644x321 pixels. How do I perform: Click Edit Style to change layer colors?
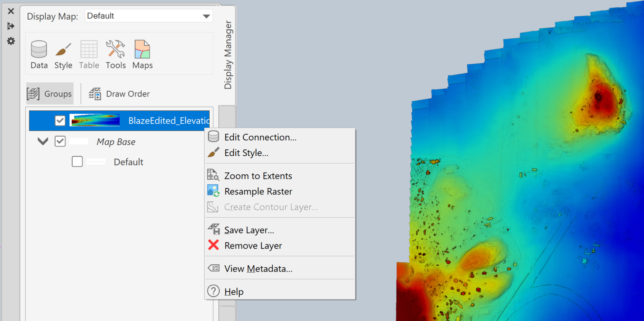(x=246, y=153)
